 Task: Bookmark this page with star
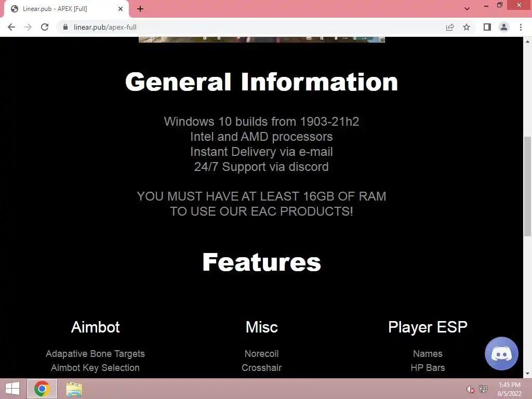click(467, 27)
